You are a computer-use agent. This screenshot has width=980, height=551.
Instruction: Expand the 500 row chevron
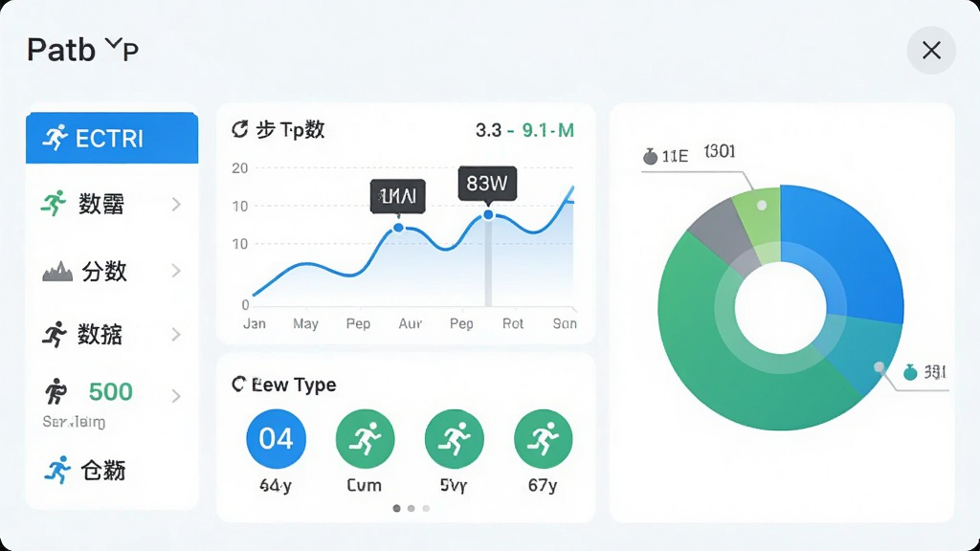pos(176,395)
